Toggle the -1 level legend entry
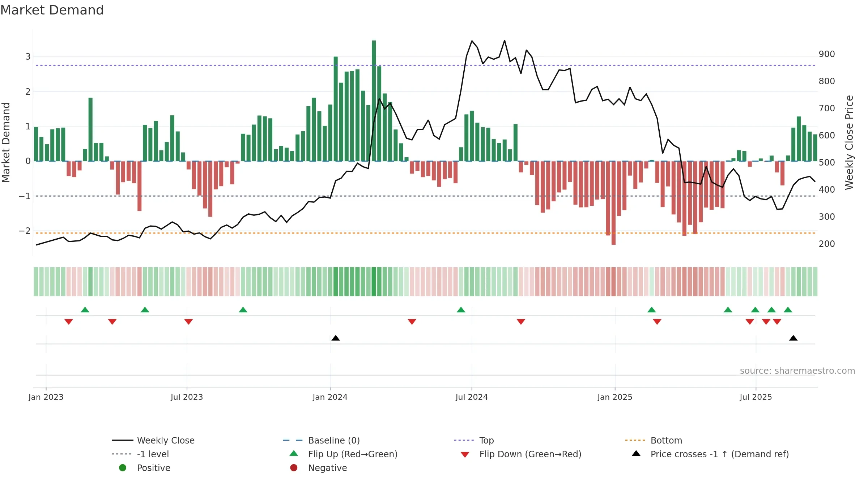The image size is (868, 488). (140, 454)
